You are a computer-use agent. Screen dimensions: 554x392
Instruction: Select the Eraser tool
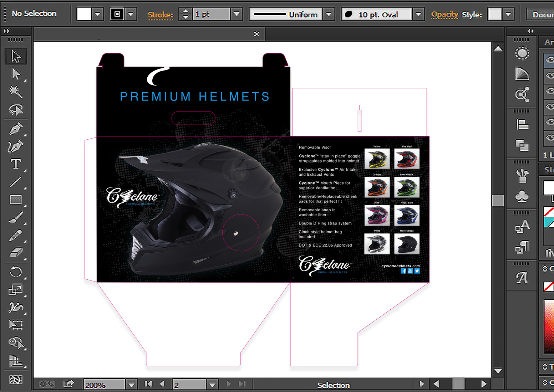[16, 253]
